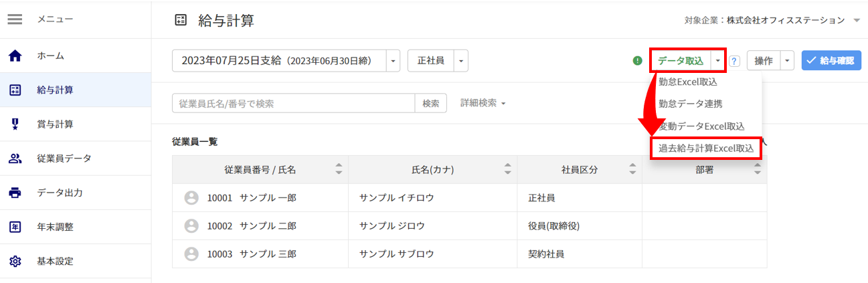Click the blue help question mark icon

tap(734, 61)
